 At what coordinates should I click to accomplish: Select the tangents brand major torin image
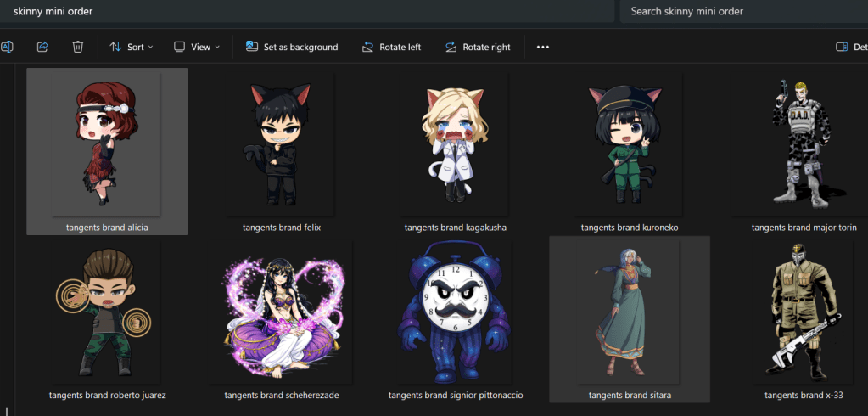coord(802,144)
